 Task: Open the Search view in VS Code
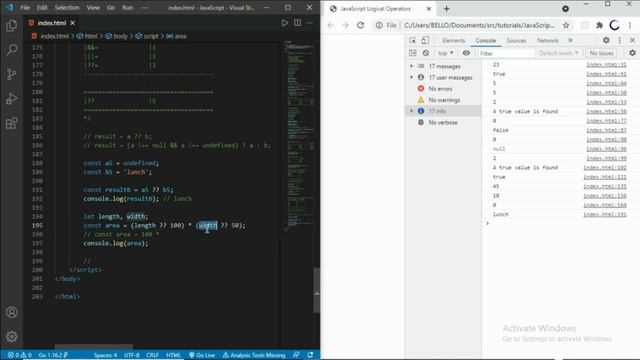click(11, 50)
